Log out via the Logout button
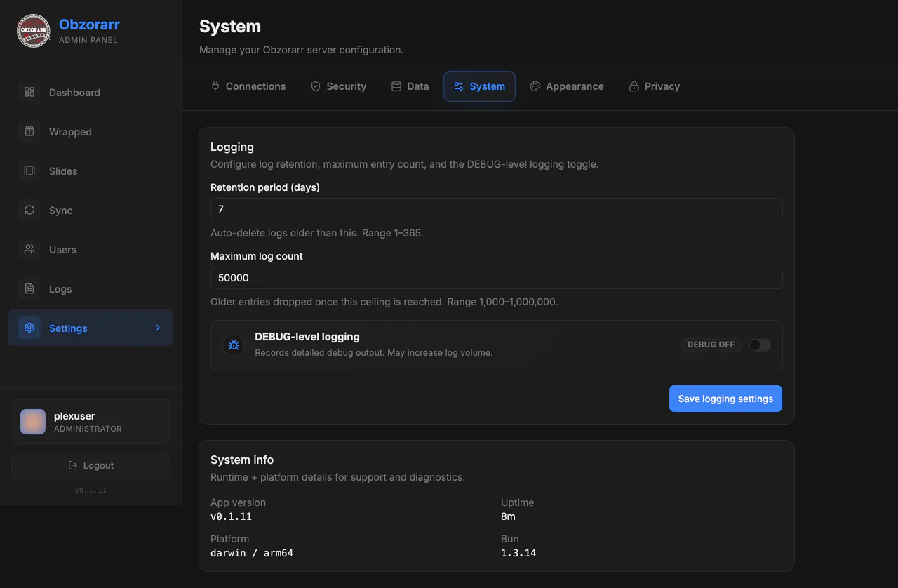Screen dimensions: 898x588 pyautogui.click(x=91, y=465)
